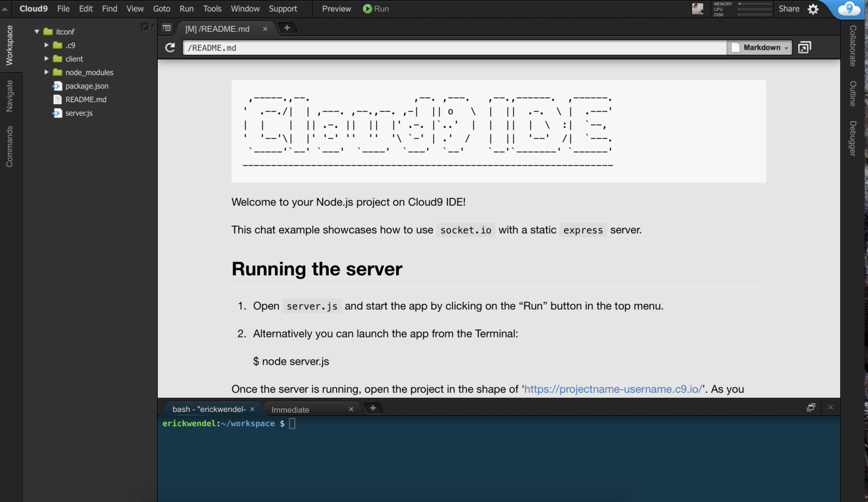Click the 'Running the server' heading

click(317, 269)
